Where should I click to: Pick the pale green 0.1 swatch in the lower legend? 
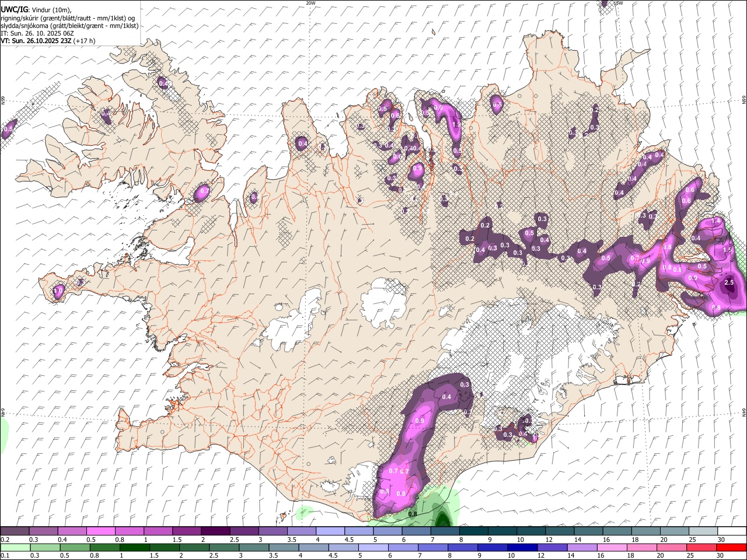click(x=15, y=548)
